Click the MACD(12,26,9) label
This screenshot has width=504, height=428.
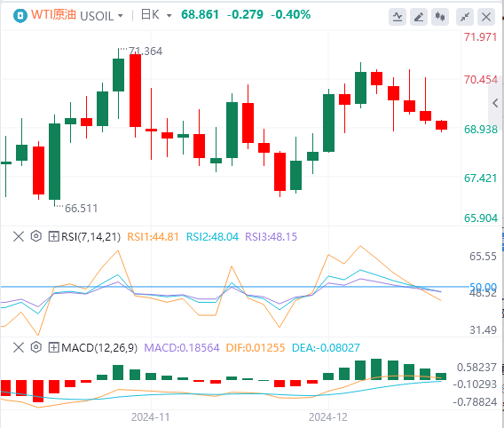(99, 348)
